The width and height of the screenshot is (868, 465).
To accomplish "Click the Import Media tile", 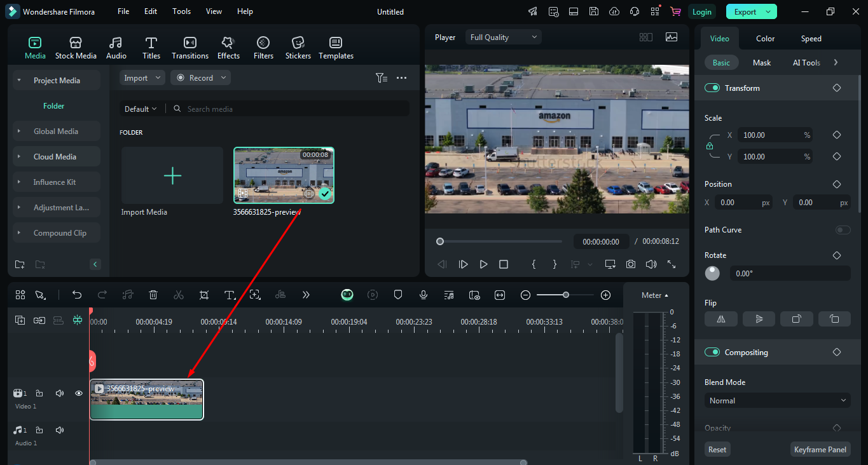I will 172,176.
